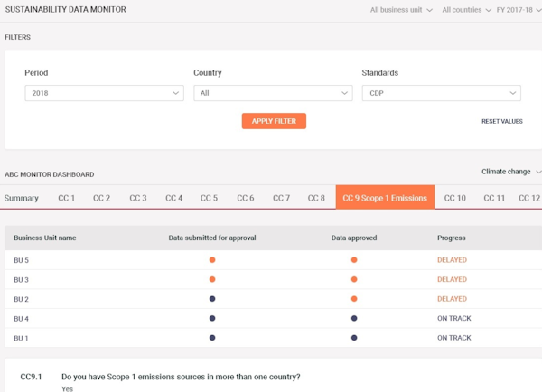Click BU 4 data approved status dot
This screenshot has height=392, width=542.
click(x=354, y=318)
